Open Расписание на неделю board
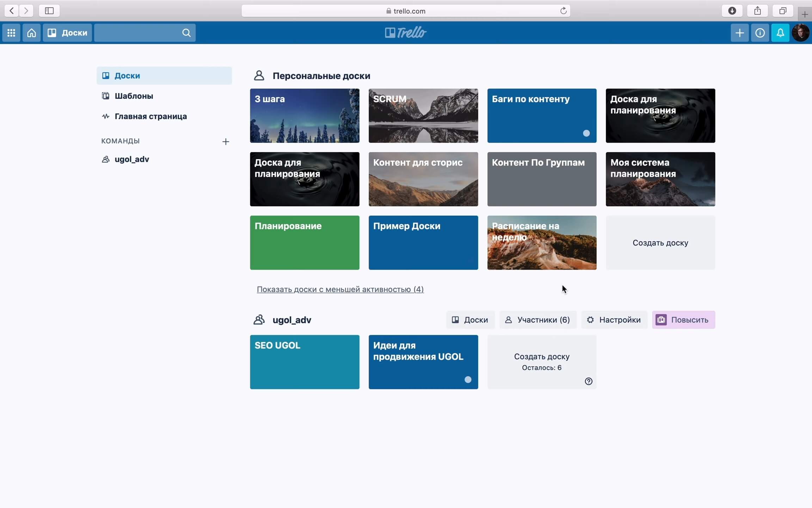This screenshot has height=508, width=812. 542,243
